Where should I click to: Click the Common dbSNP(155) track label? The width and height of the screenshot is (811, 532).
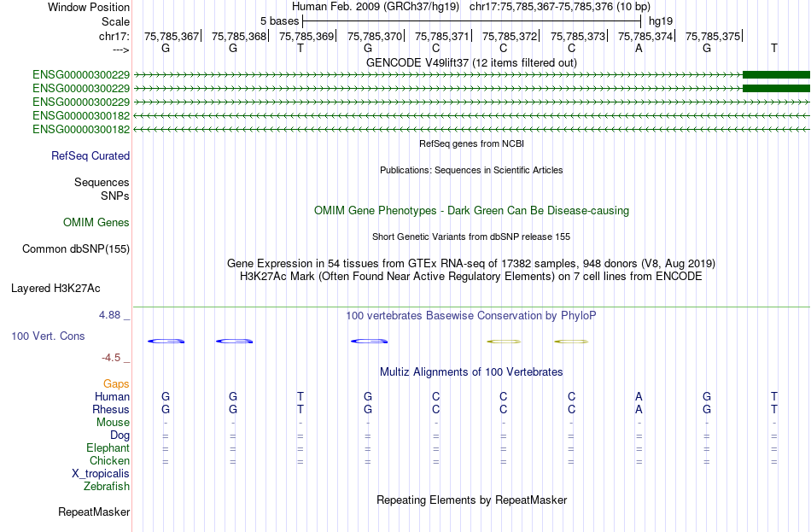click(x=76, y=249)
